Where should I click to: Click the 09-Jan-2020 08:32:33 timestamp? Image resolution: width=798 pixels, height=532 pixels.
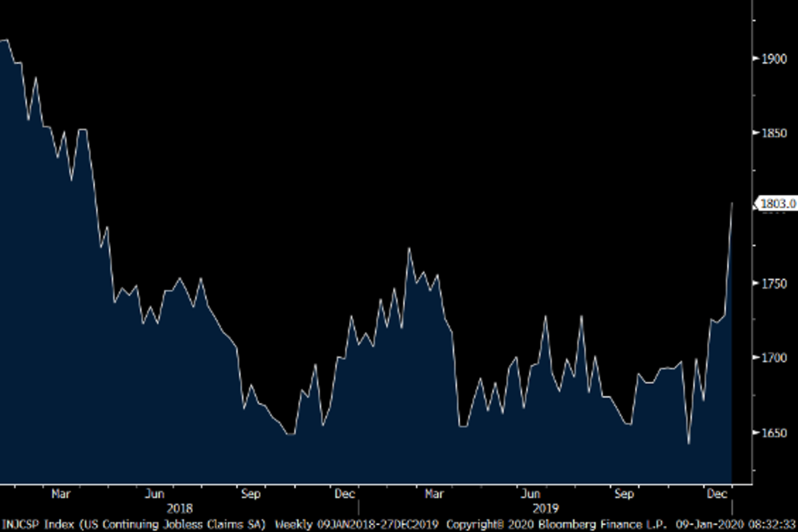737,524
